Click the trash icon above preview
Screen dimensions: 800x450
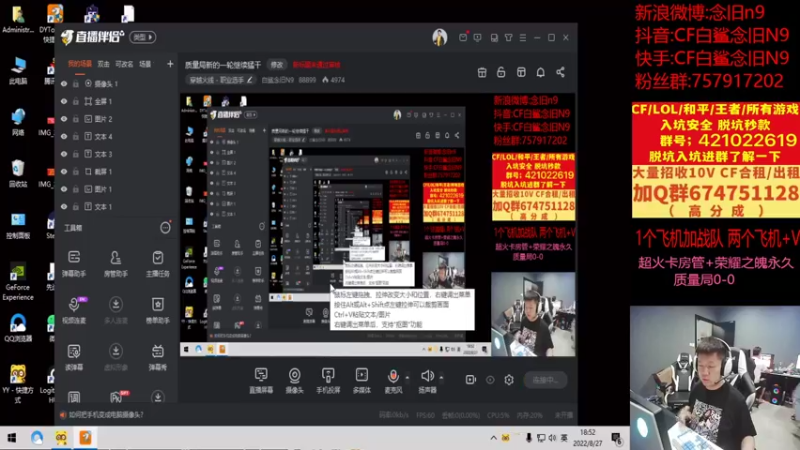tap(482, 72)
